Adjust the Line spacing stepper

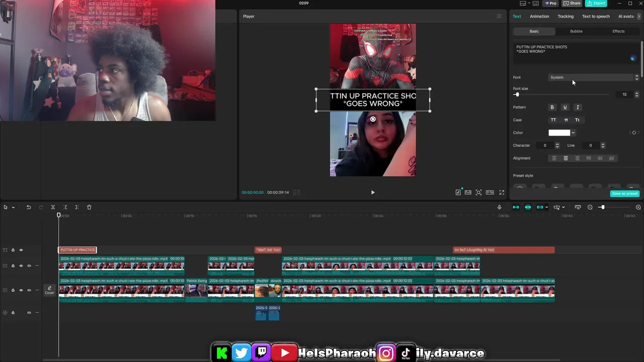(603, 145)
